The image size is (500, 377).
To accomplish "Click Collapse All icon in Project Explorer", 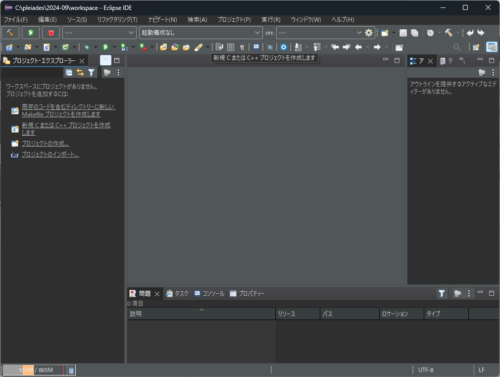I will [x=69, y=72].
